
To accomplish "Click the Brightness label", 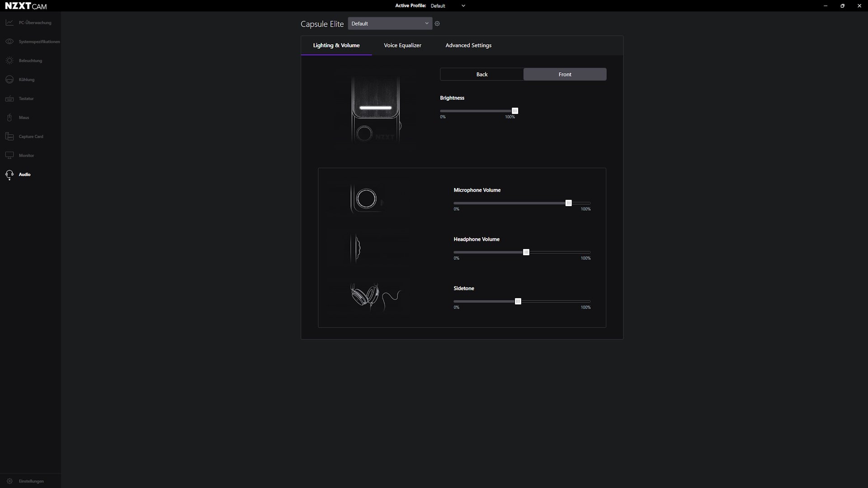I will tap(452, 98).
